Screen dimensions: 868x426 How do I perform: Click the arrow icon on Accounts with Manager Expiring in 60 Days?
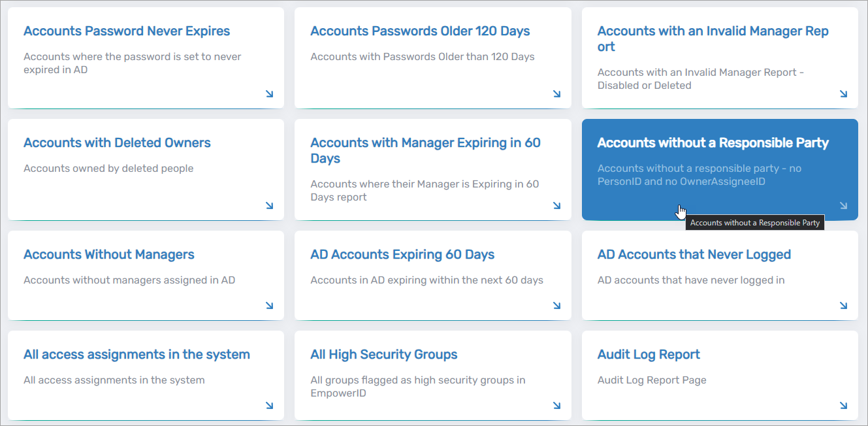[x=556, y=206]
